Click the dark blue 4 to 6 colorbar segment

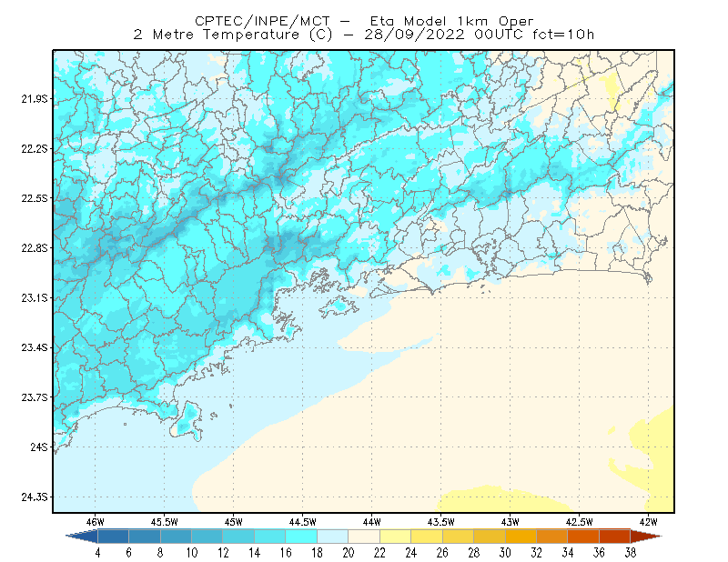click(x=113, y=537)
